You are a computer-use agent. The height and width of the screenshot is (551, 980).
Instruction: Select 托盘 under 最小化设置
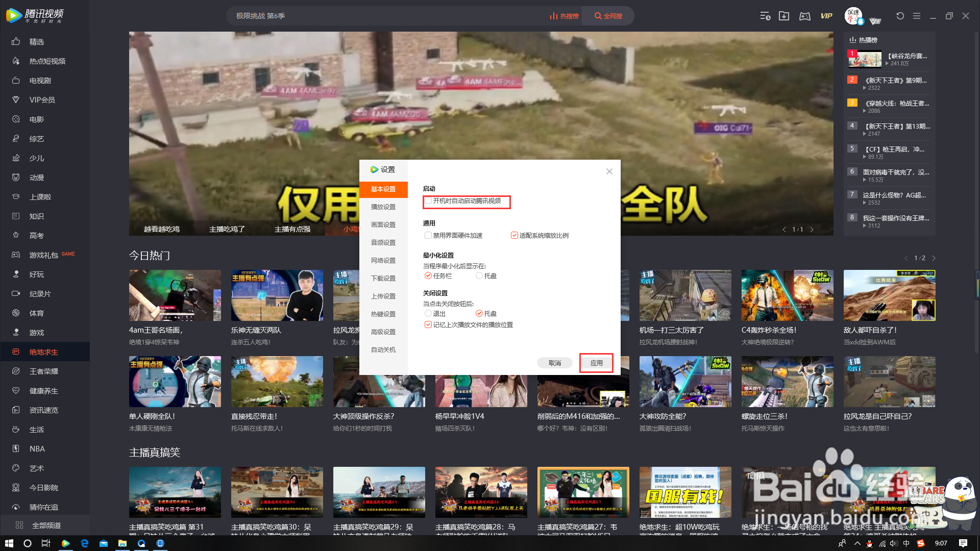[479, 275]
